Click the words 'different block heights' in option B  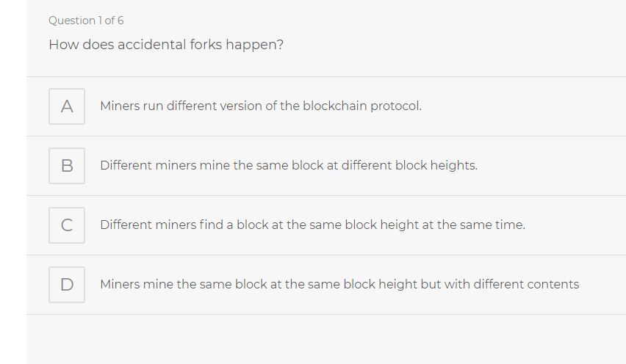point(409,165)
